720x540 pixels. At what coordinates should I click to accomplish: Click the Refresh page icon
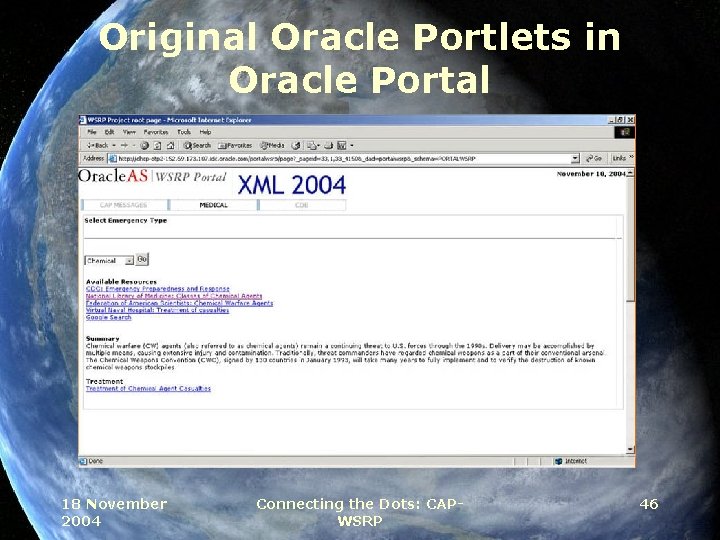(157, 146)
